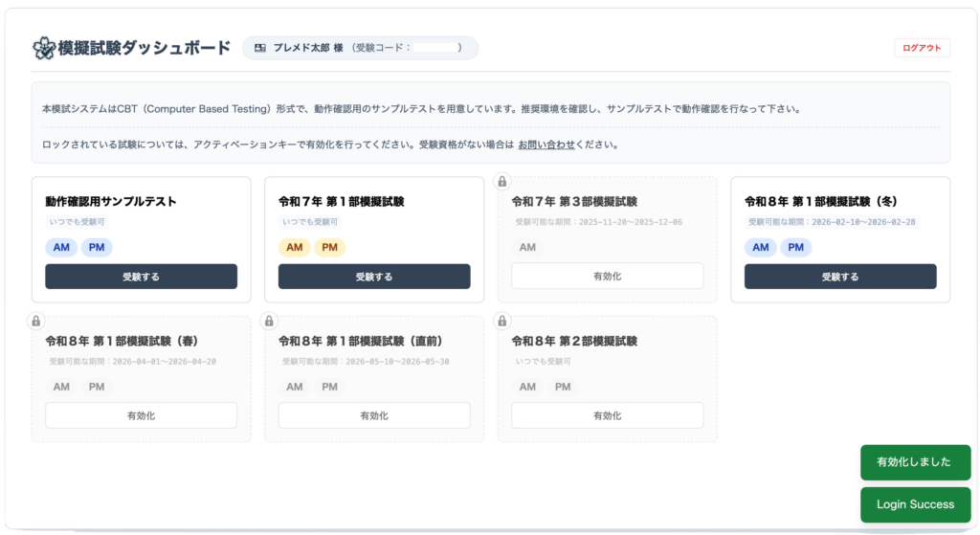Screen dimensions: 980x535
Task: Click the flower logo beside the dashboard title
Action: coord(44,48)
